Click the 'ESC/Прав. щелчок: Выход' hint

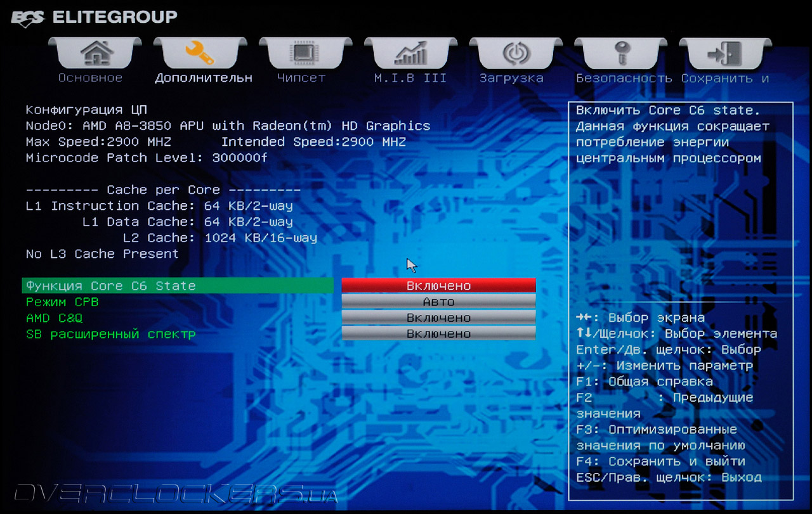click(x=669, y=477)
